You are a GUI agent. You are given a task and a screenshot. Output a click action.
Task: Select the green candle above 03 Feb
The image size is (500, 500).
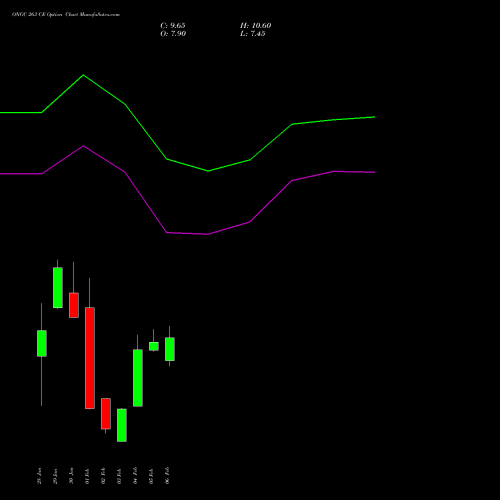[x=122, y=425]
